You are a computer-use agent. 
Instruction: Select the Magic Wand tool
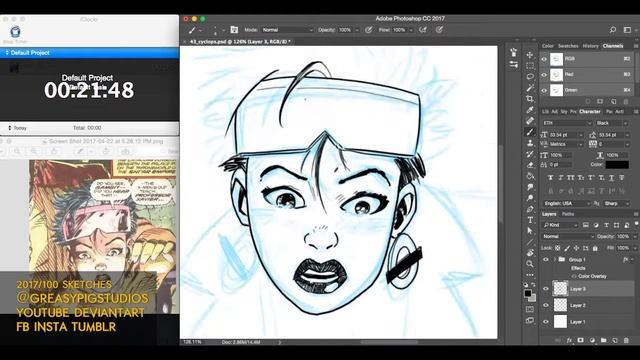530,88
